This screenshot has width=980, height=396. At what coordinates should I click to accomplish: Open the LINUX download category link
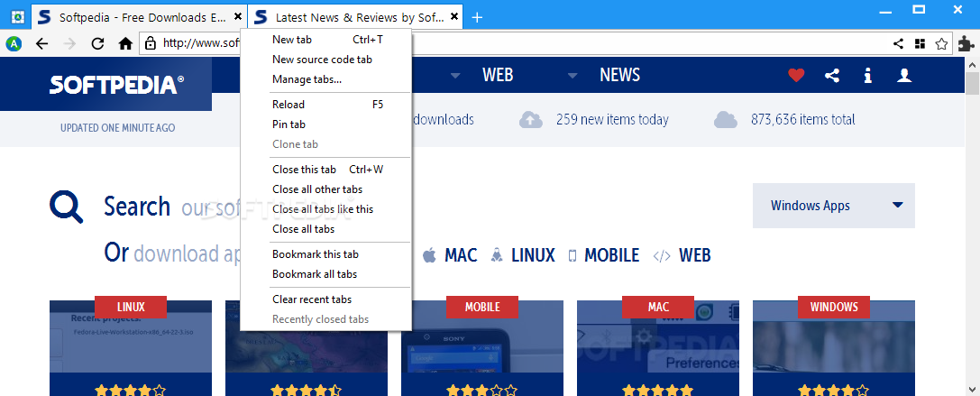click(x=533, y=255)
